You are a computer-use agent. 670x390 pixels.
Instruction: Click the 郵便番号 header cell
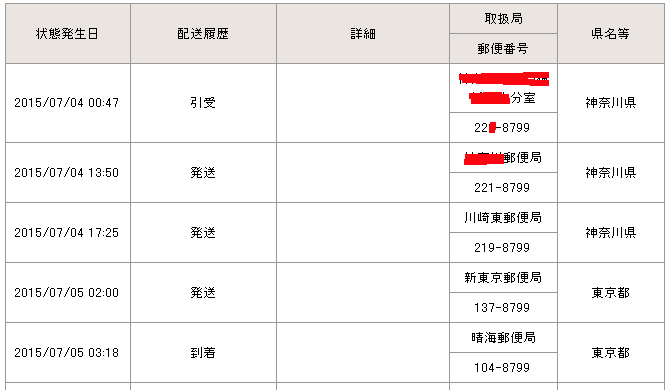pos(503,49)
